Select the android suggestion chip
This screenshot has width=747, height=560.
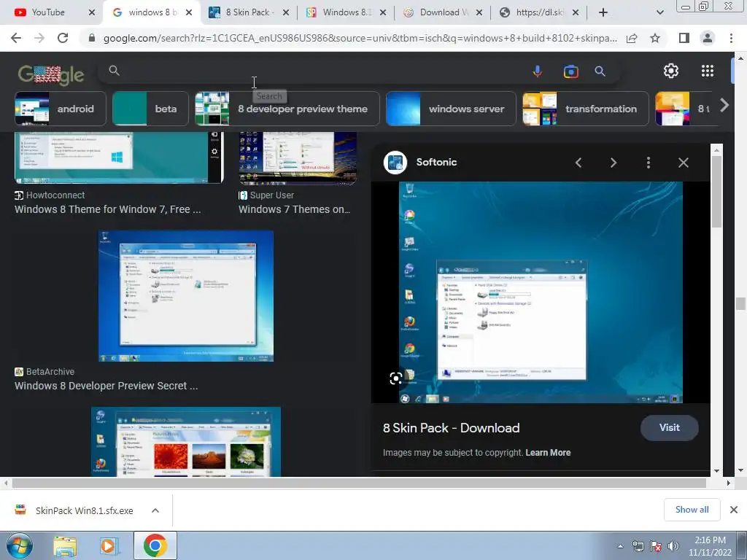coord(61,109)
